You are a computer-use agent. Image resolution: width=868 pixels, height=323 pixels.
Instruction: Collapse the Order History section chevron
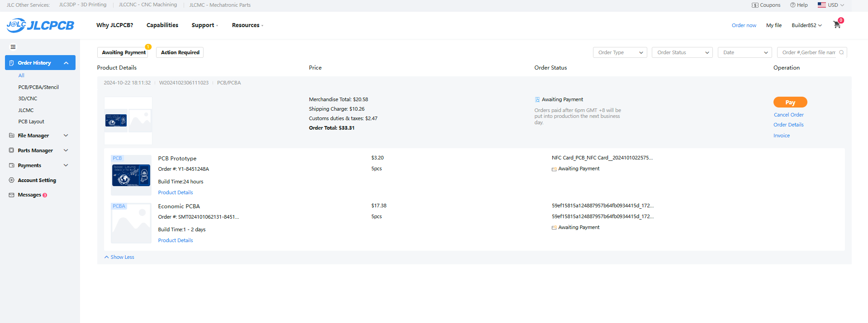(x=66, y=63)
